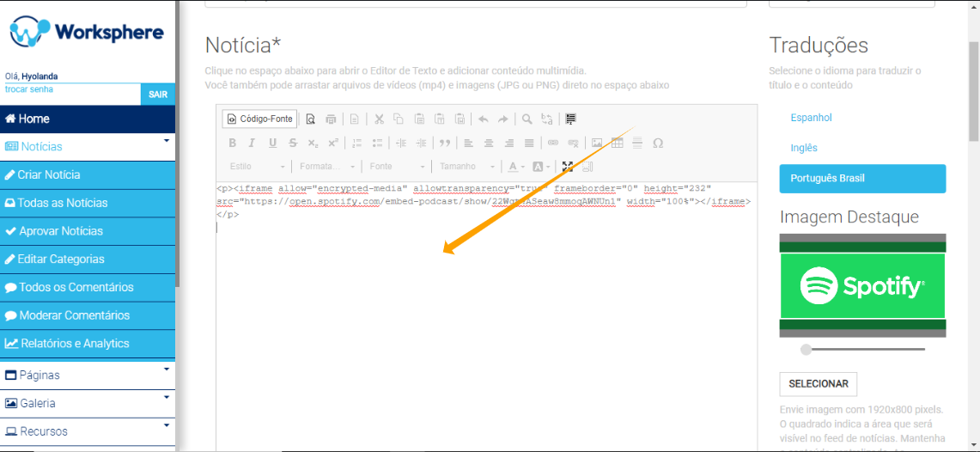Apply Subscript formatting
Screen dimensions: 980x452
pyautogui.click(x=313, y=144)
